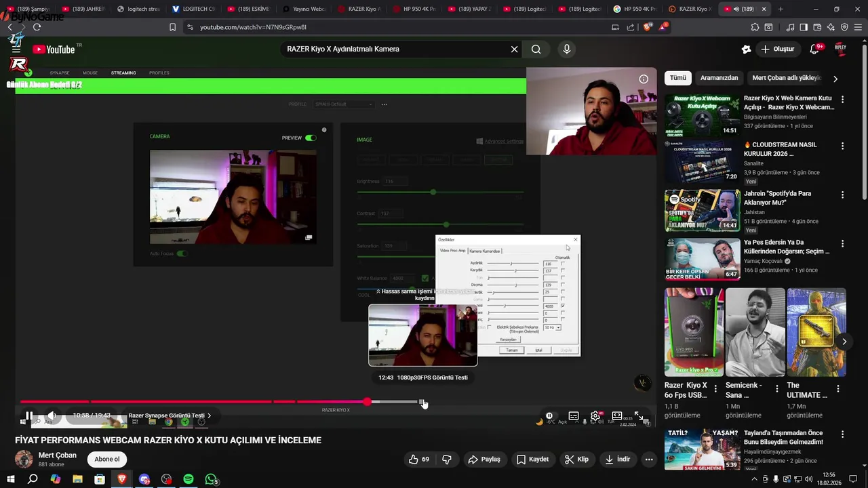Open the account avatar menu
The height and width of the screenshot is (488, 868).
coord(840,49)
